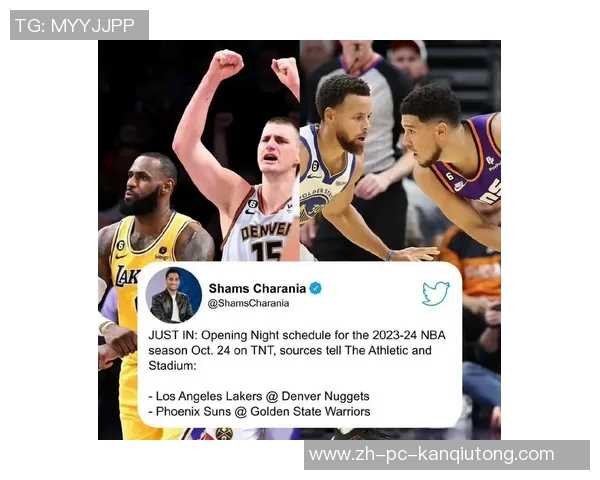Image resolution: width=600 pixels, height=480 pixels.
Task: Click the number 6 patch on the Lakers jersey
Action: [x=120, y=245]
